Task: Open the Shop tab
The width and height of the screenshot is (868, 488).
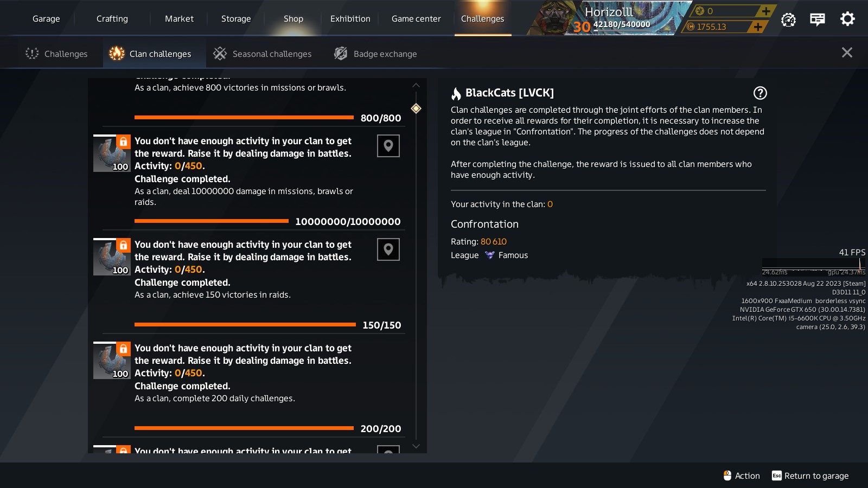Action: click(x=293, y=18)
